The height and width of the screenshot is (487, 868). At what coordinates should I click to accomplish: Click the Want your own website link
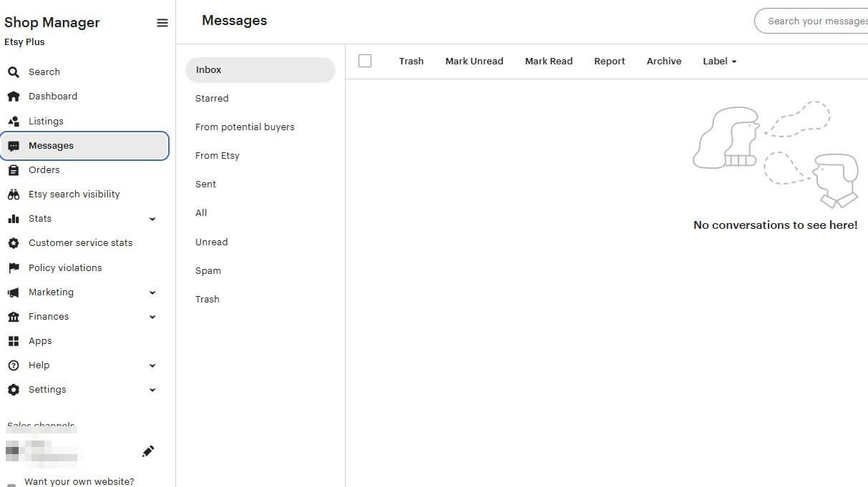tap(79, 481)
